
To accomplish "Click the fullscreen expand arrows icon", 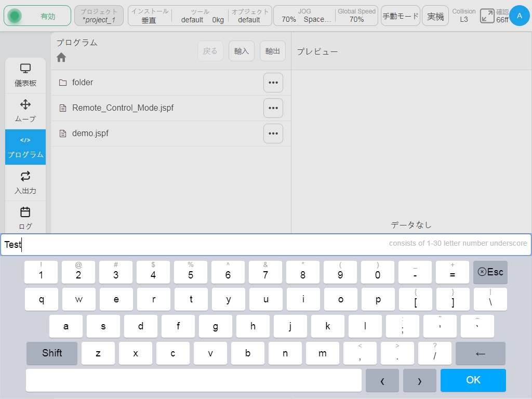I will pos(487,16).
